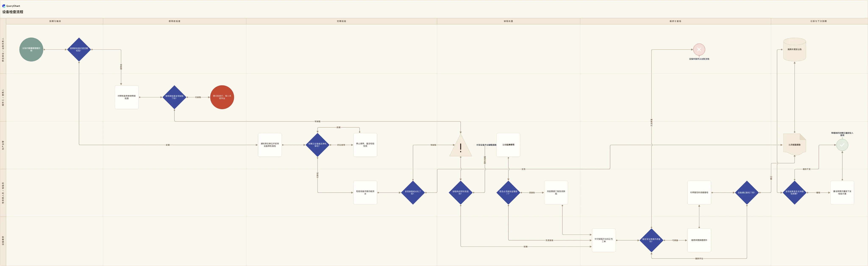Viewport: 868px width, 266px height.
Task: Click task box 针对缺陷开出纠正性工单
Action: click(x=604, y=240)
